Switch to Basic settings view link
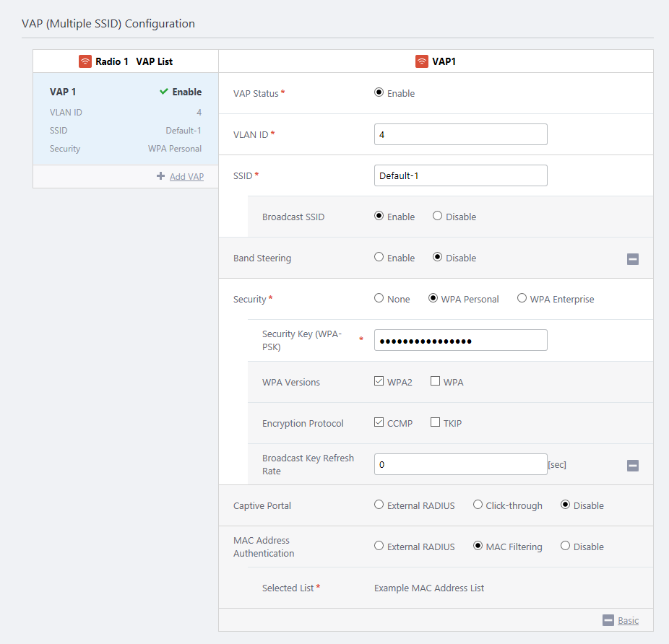The width and height of the screenshot is (669, 644). pos(628,620)
